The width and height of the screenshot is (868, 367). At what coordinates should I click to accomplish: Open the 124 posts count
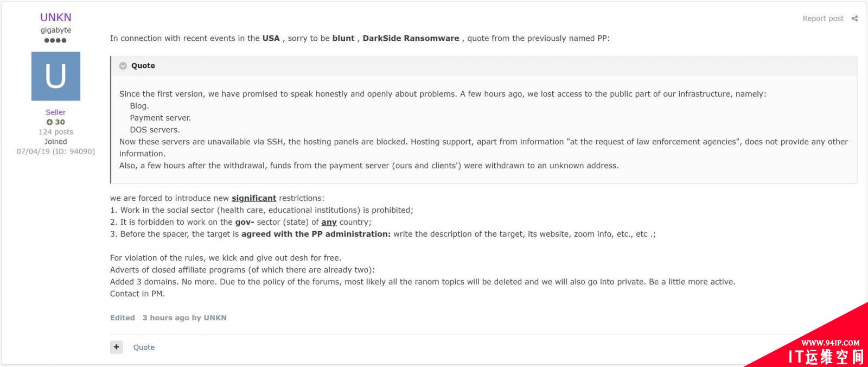[55, 132]
